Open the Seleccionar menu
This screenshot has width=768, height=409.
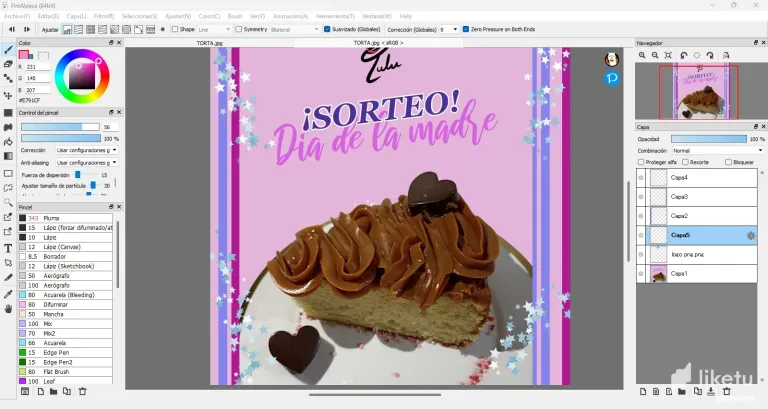pos(140,16)
